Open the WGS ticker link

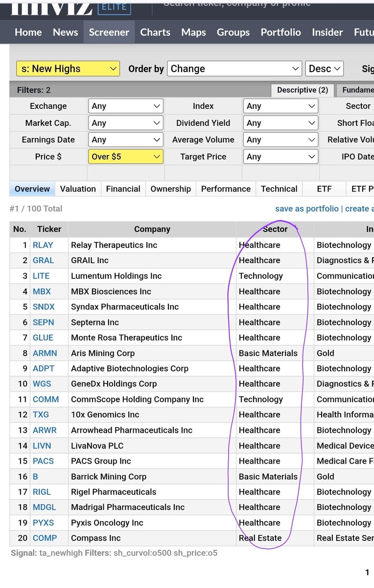(42, 384)
